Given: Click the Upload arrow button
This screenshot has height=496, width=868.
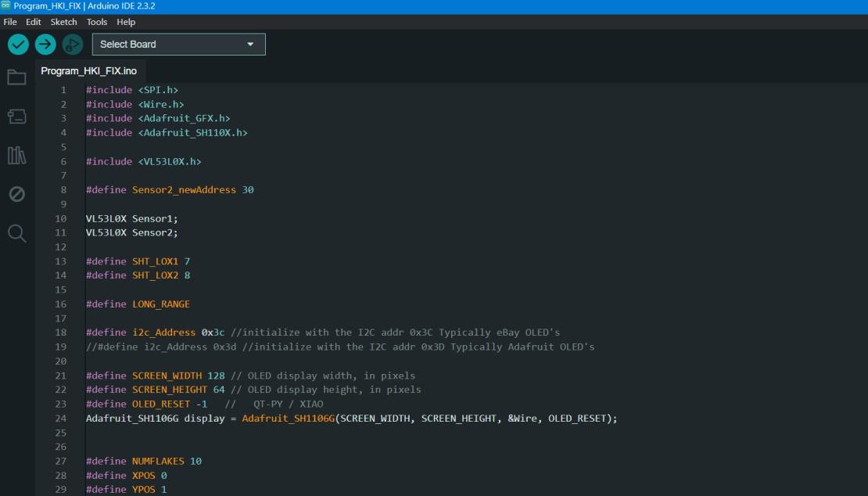Looking at the screenshot, I should tap(45, 45).
